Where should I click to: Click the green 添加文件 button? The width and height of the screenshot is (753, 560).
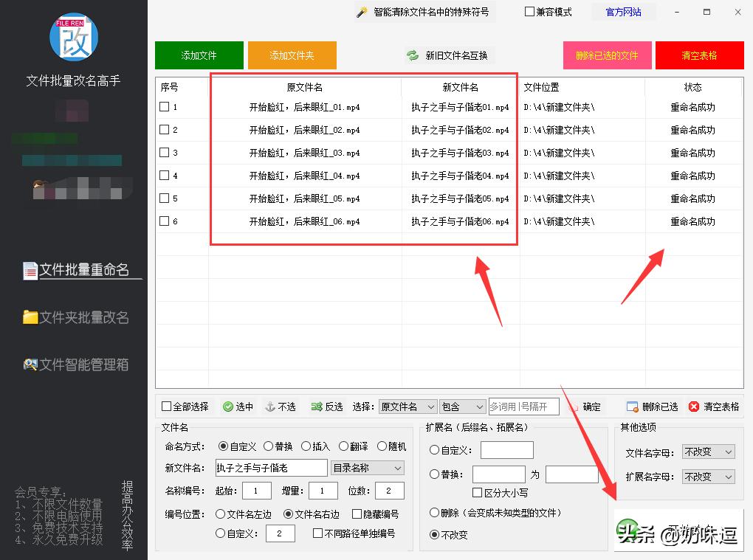coord(199,55)
